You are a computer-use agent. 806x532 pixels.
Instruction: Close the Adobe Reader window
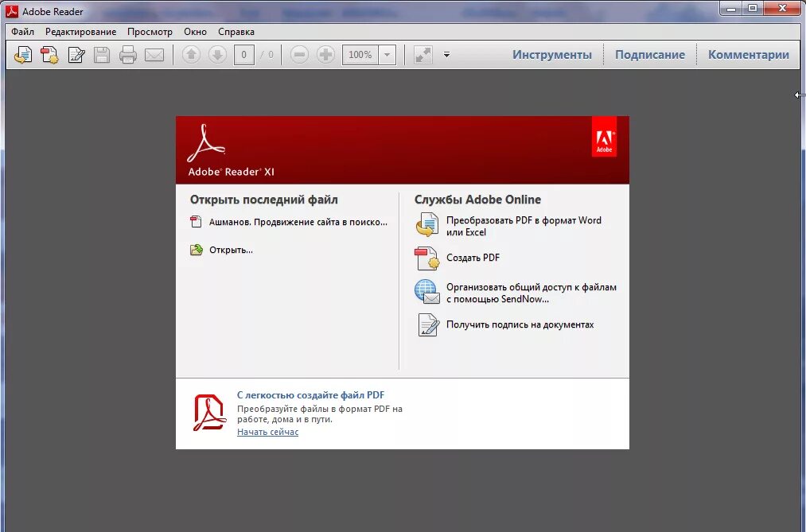coord(782,9)
